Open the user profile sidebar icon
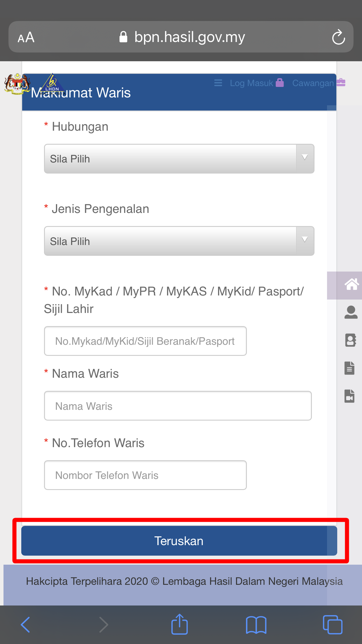 click(x=351, y=312)
